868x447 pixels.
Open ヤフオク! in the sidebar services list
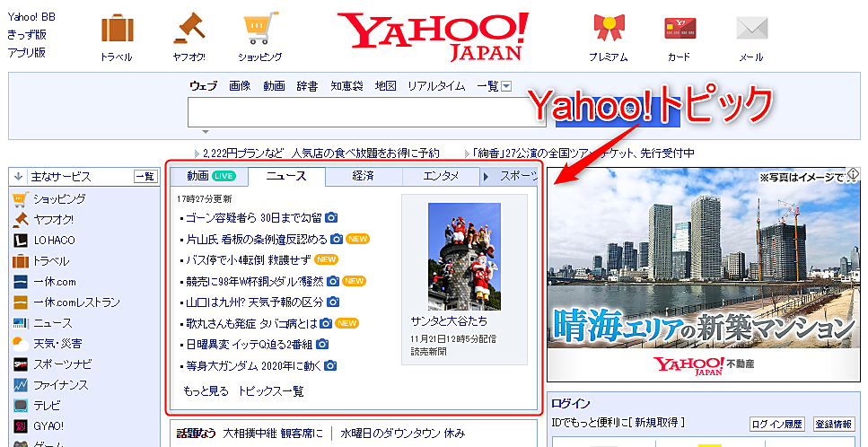click(53, 220)
